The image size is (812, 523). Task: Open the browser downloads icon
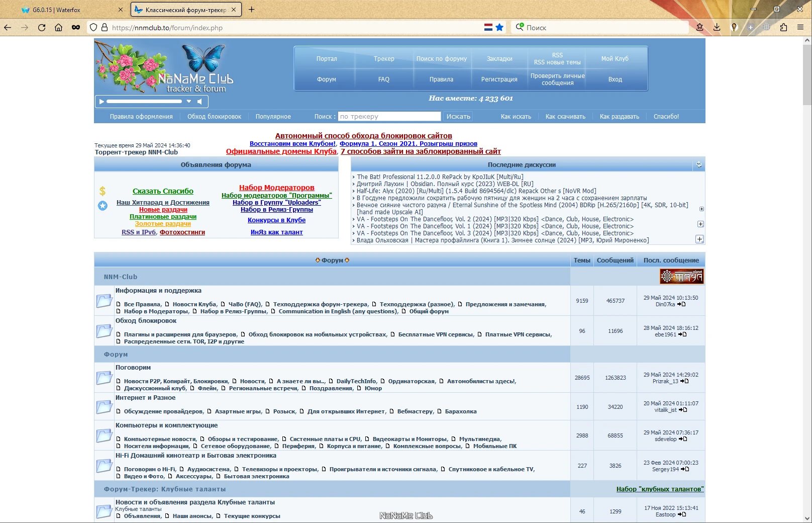(x=717, y=28)
